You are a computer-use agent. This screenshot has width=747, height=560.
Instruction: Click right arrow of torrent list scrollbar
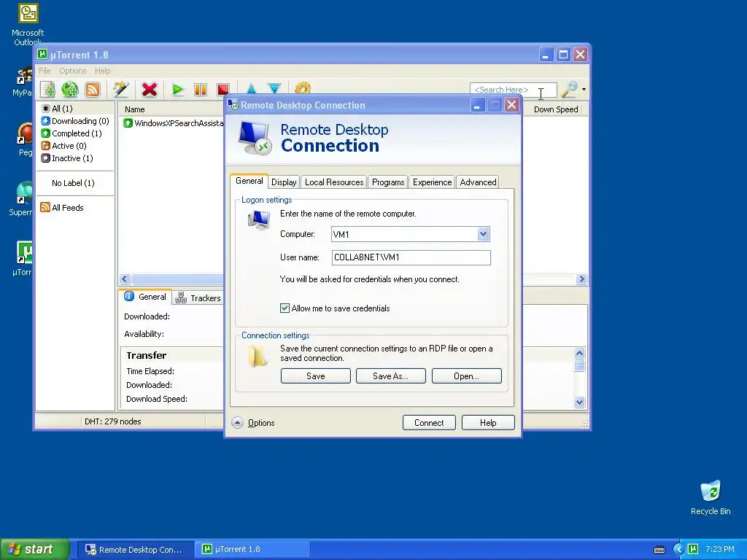click(581, 279)
